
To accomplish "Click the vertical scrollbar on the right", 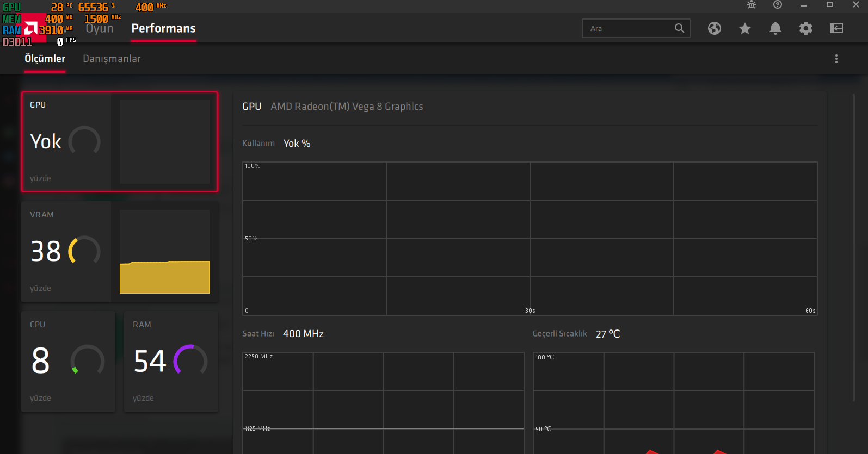I will (853, 247).
